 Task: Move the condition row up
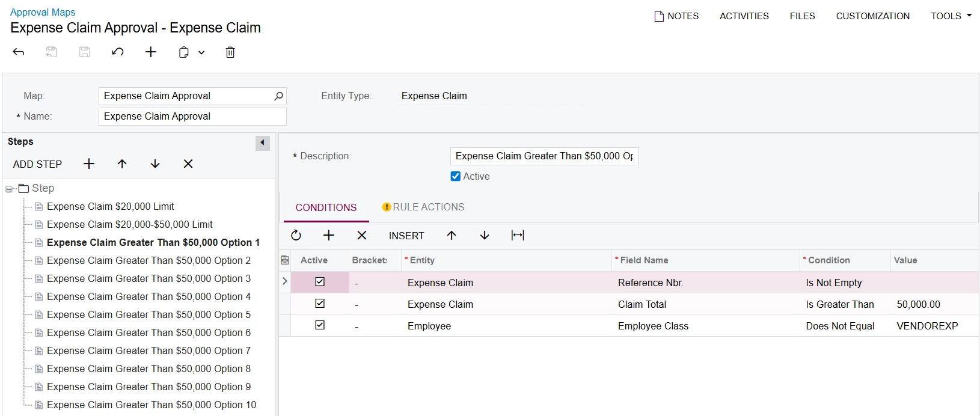click(x=452, y=236)
